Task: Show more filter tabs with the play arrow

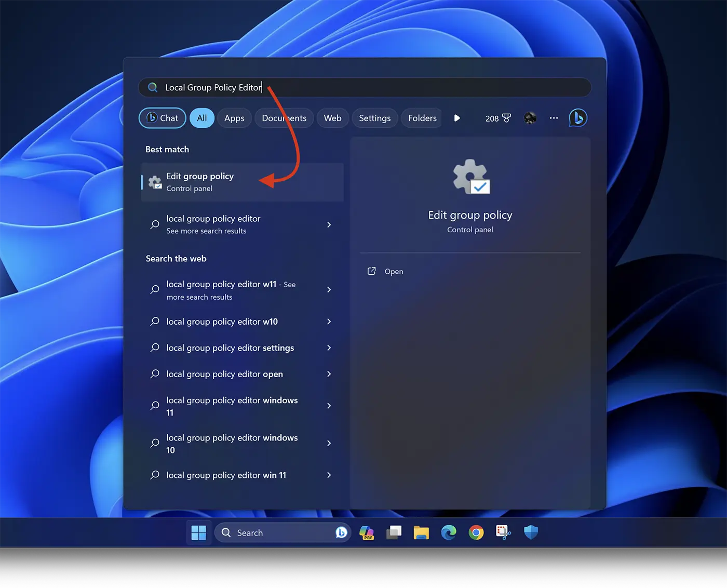Action: 457,118
